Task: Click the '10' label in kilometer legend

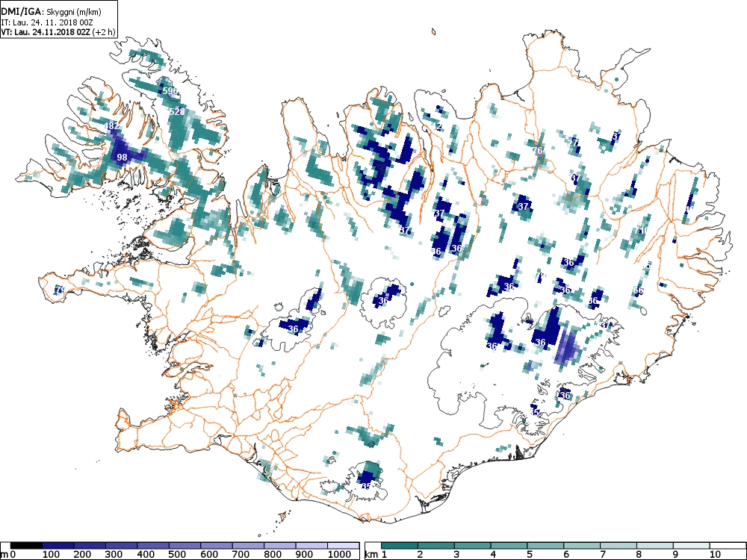Action: click(x=714, y=555)
